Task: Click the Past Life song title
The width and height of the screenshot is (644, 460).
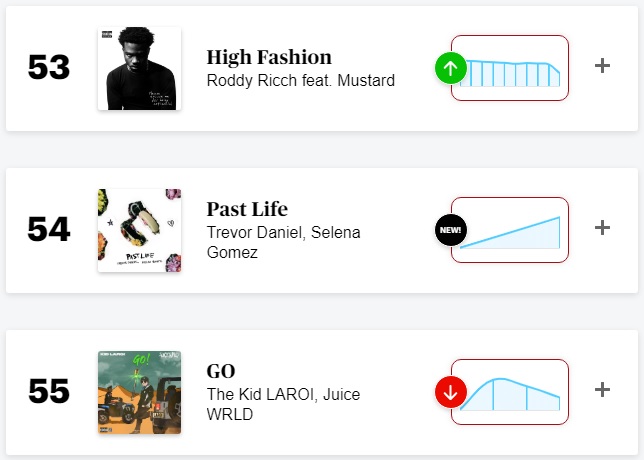Action: click(x=246, y=209)
